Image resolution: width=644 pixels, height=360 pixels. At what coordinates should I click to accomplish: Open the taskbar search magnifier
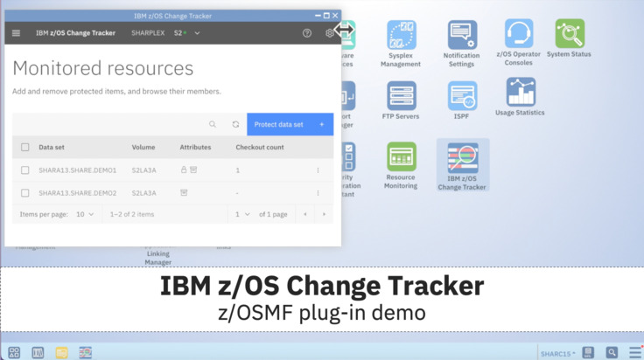[612, 352]
